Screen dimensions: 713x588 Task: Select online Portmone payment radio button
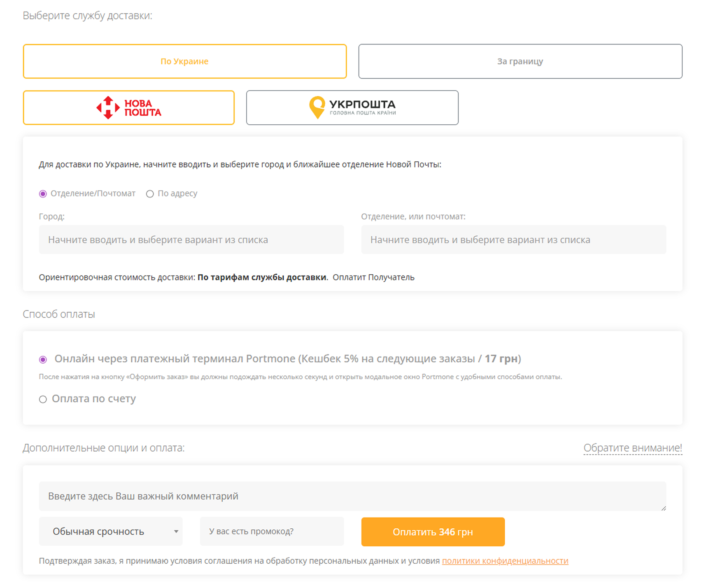[43, 359]
